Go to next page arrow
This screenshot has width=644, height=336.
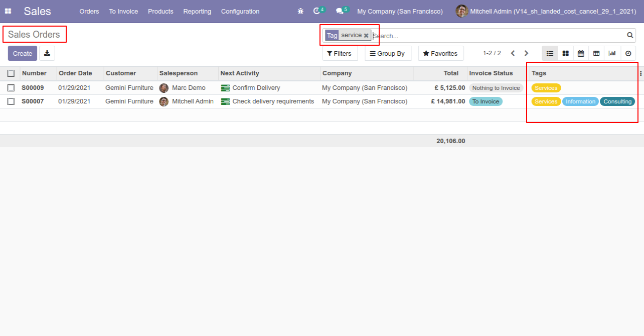tap(526, 53)
